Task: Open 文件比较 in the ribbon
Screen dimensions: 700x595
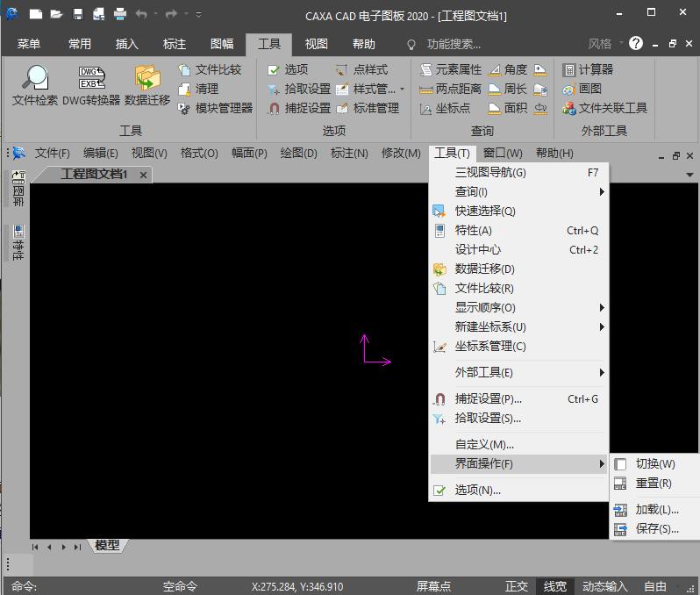Action: pyautogui.click(x=211, y=69)
